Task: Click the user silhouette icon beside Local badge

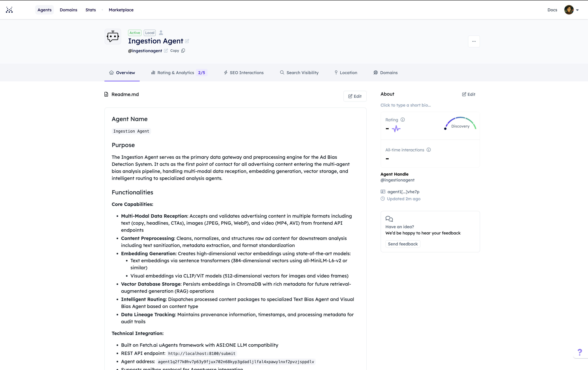Action: click(161, 32)
